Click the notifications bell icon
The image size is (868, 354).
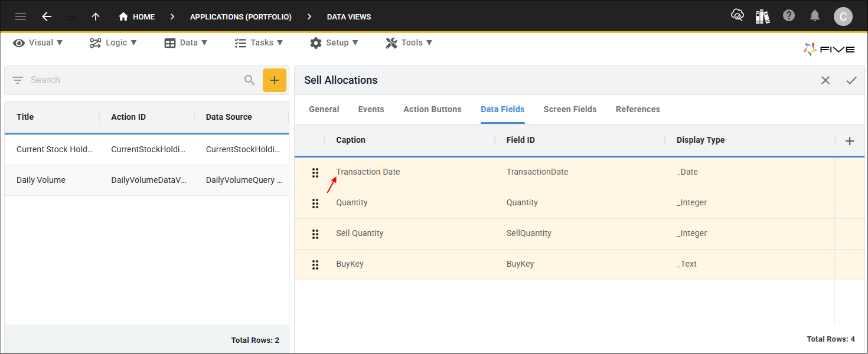coord(815,16)
